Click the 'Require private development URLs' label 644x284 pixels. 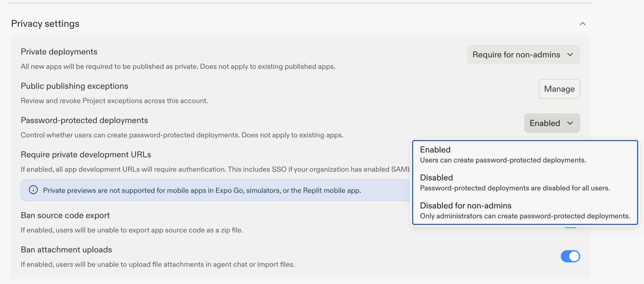point(86,154)
